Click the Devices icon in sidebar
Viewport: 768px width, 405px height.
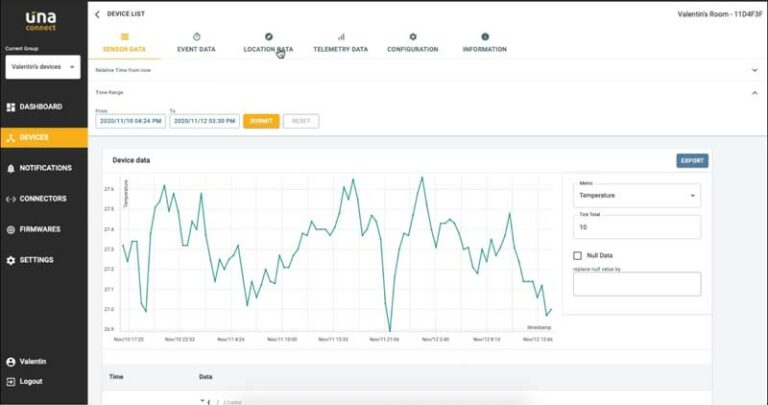11,137
